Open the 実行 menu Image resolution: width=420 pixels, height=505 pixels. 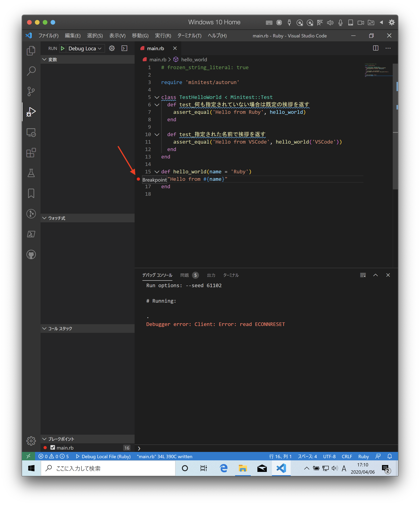163,36
